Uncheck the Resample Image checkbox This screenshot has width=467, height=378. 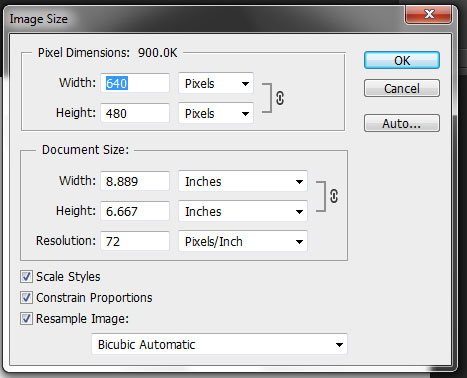pos(26,318)
